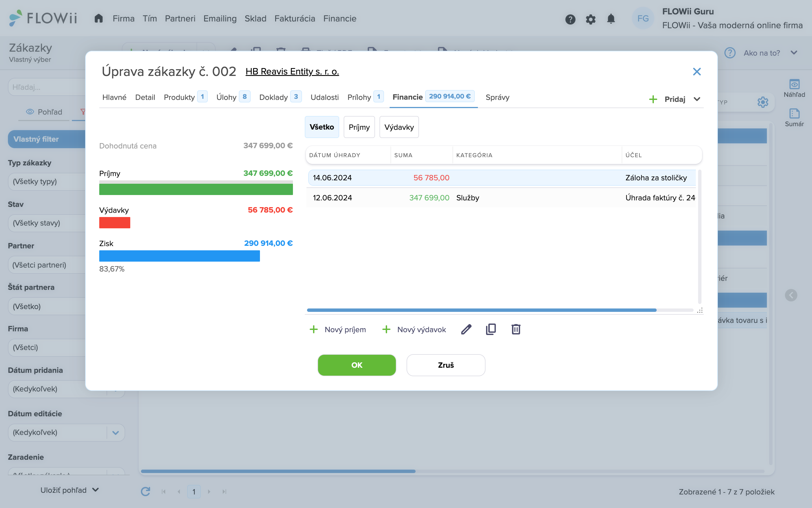This screenshot has width=812, height=508.
Task: Expand the Ako na to chevron
Action: tap(794, 53)
